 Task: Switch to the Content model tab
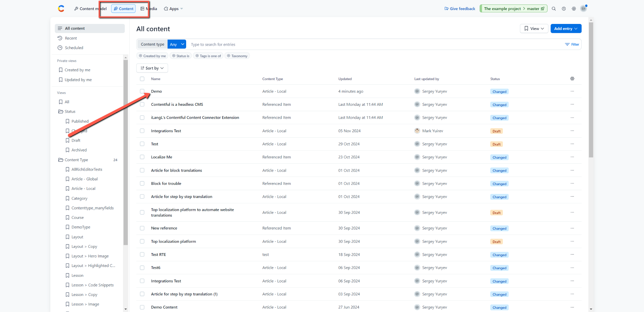91,9
